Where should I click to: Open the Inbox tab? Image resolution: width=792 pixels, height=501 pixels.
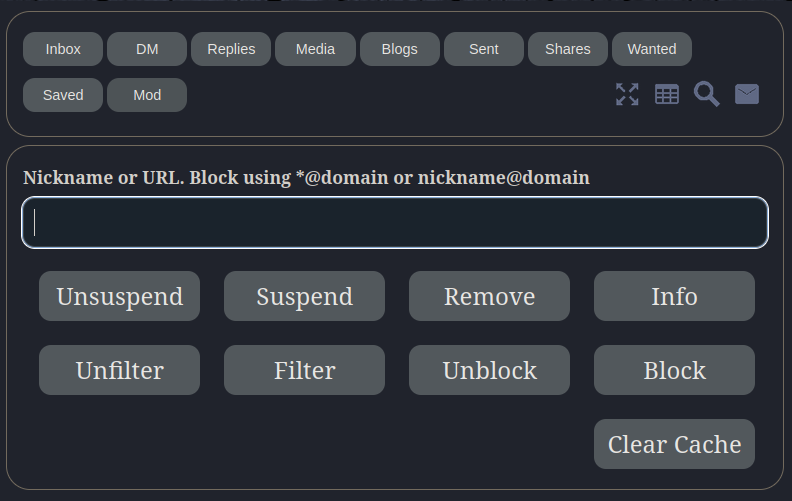(63, 49)
